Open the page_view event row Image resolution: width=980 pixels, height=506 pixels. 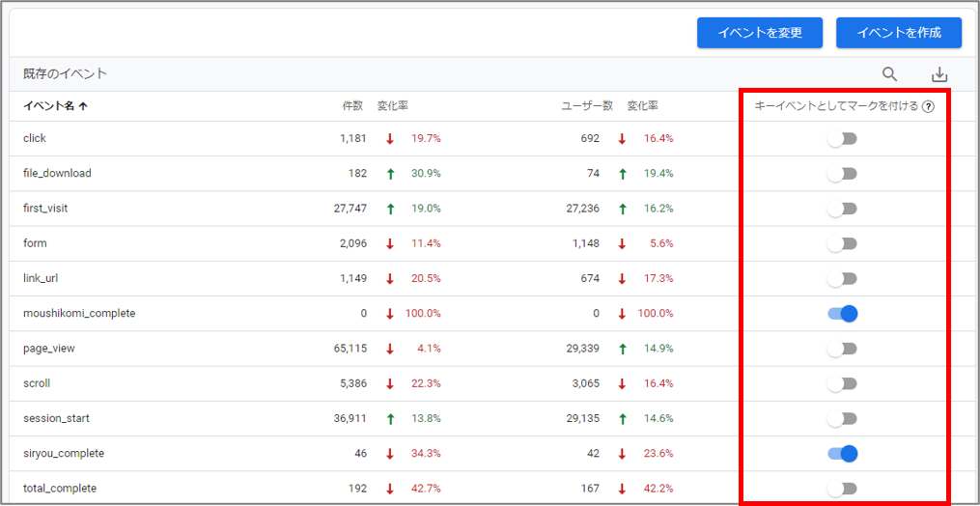(49, 349)
